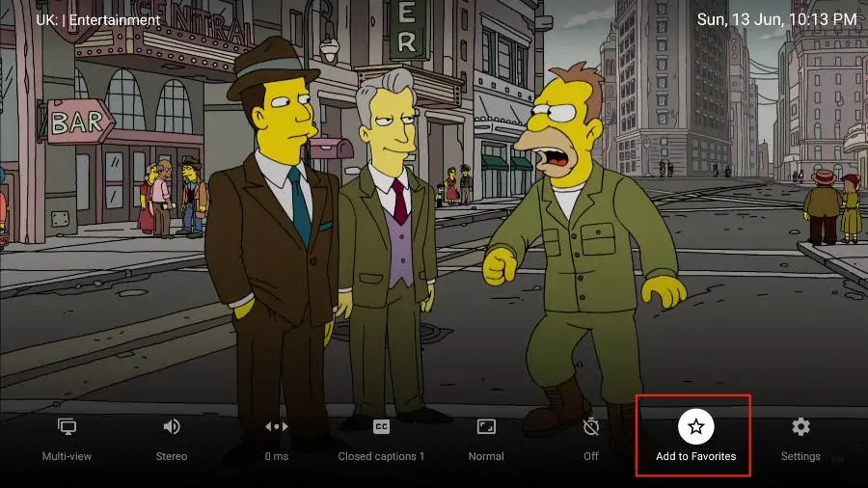Change the aspect ratio via Normal icon
This screenshot has width=868, height=488.
click(x=486, y=426)
